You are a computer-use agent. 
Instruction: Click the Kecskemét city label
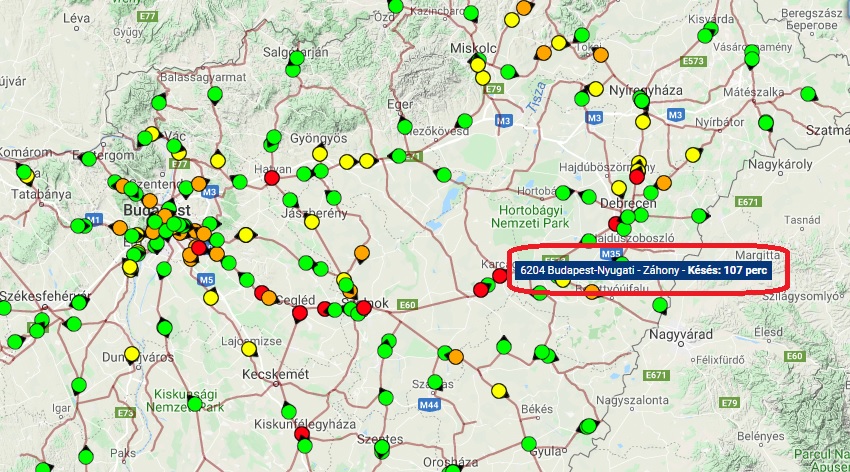coord(277,374)
